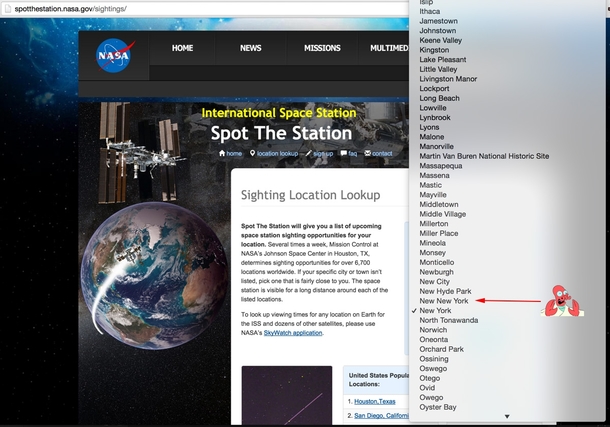Open the faq link
Viewport: 610px width, 427px height.
349,154
